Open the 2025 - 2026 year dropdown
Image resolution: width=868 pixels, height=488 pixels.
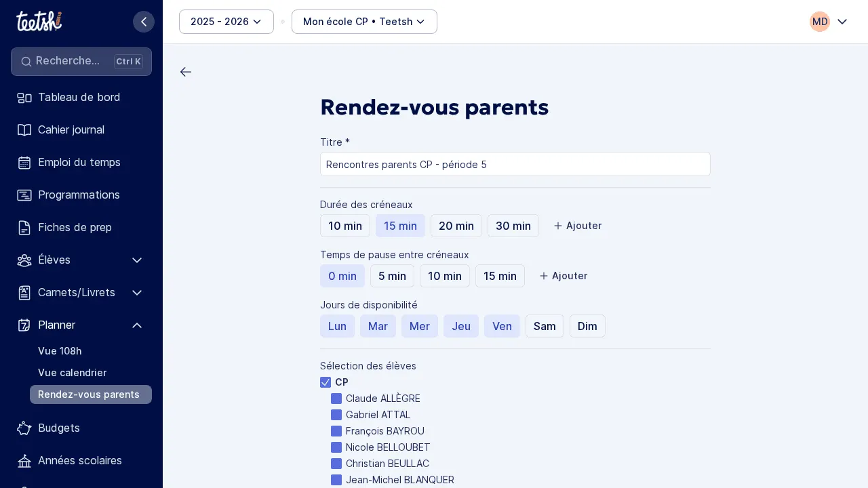tap(226, 22)
